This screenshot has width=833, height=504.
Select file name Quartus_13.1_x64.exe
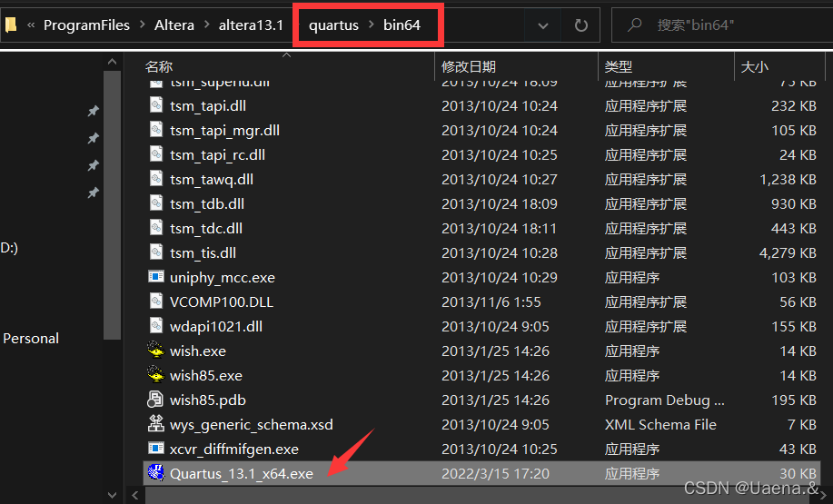242,473
